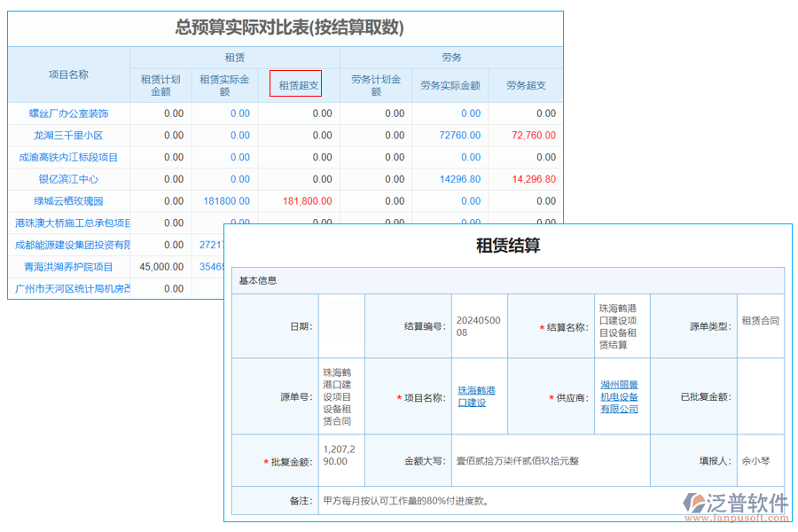The image size is (798, 532).
Task: View 绿城云栖玫瑰园 rental actual amount 181800.00
Action: [x=224, y=201]
